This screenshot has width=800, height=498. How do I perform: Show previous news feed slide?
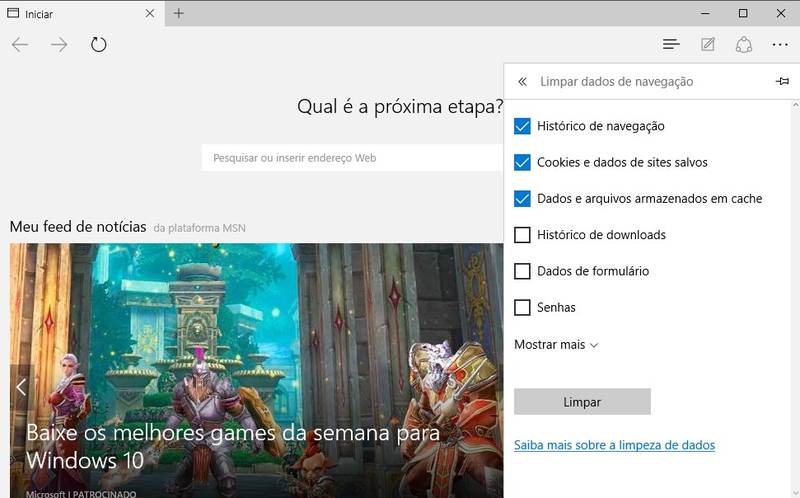tap(20, 387)
